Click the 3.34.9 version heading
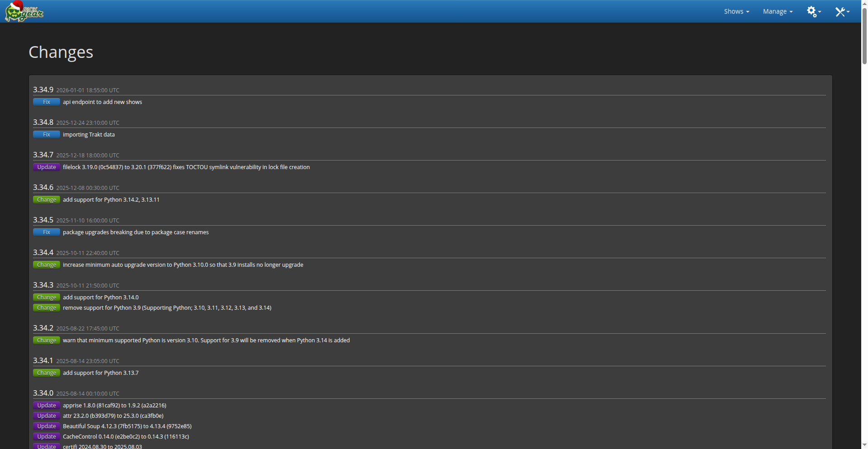 click(x=43, y=90)
